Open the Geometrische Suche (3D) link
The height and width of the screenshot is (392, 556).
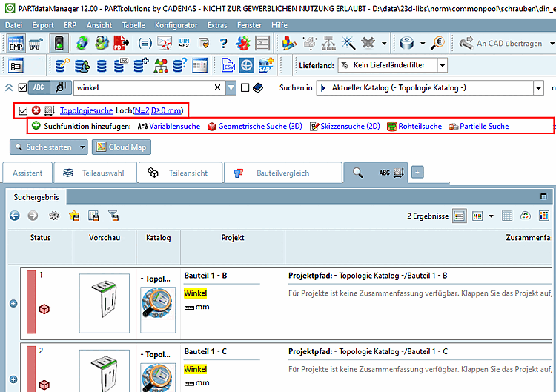click(260, 126)
